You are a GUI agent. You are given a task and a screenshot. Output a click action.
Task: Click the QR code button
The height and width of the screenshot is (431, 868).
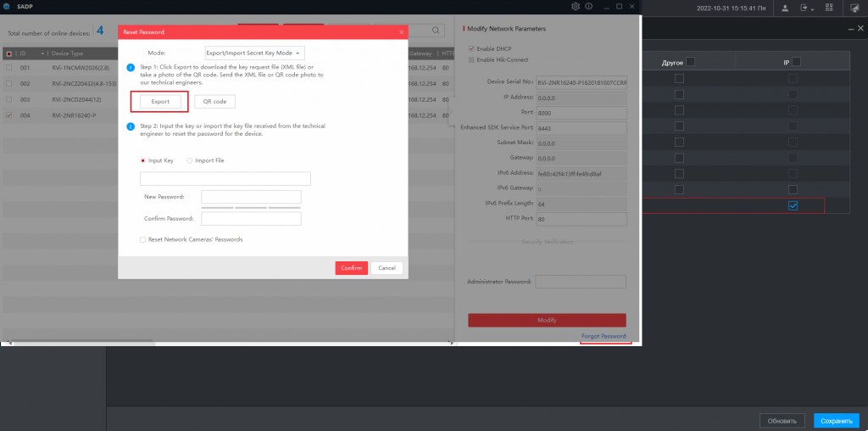click(214, 102)
